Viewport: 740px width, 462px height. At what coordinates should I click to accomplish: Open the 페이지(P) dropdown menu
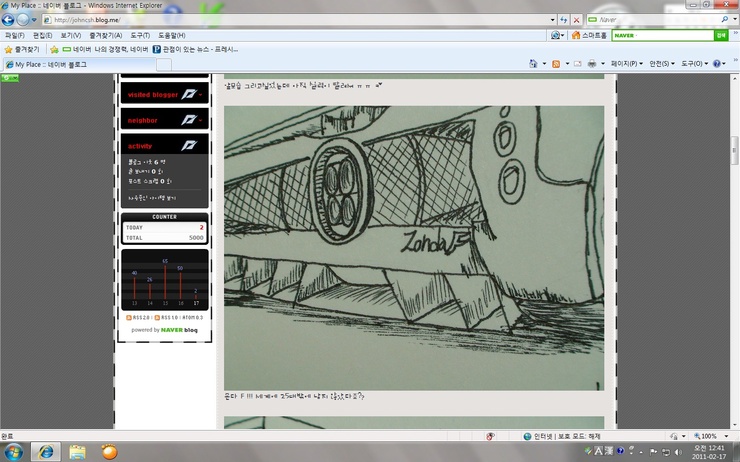point(627,64)
